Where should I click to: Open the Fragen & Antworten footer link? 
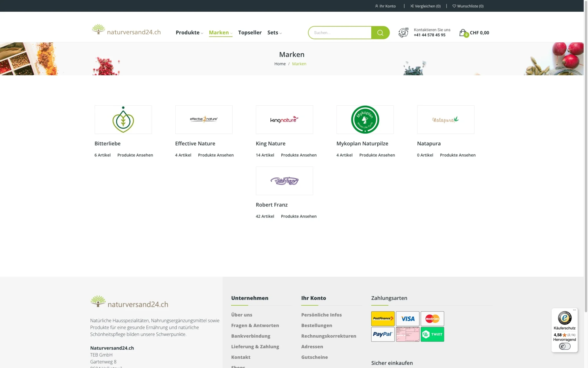(x=255, y=325)
